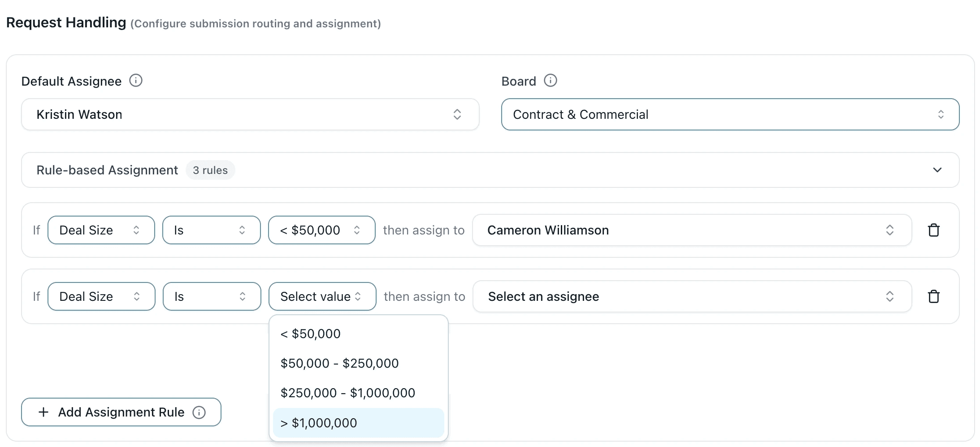Open the Cameron Williamson assignee dropdown
980x447 pixels.
pos(691,230)
